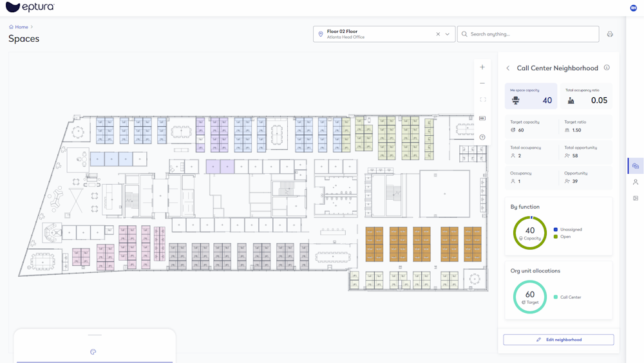Click the bottom sheet drag handle

[x=95, y=335]
